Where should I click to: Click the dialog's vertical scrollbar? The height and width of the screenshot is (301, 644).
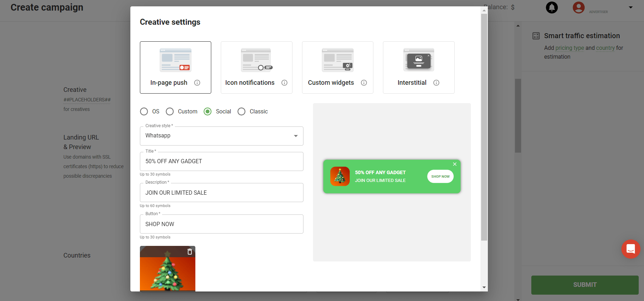(x=484, y=127)
